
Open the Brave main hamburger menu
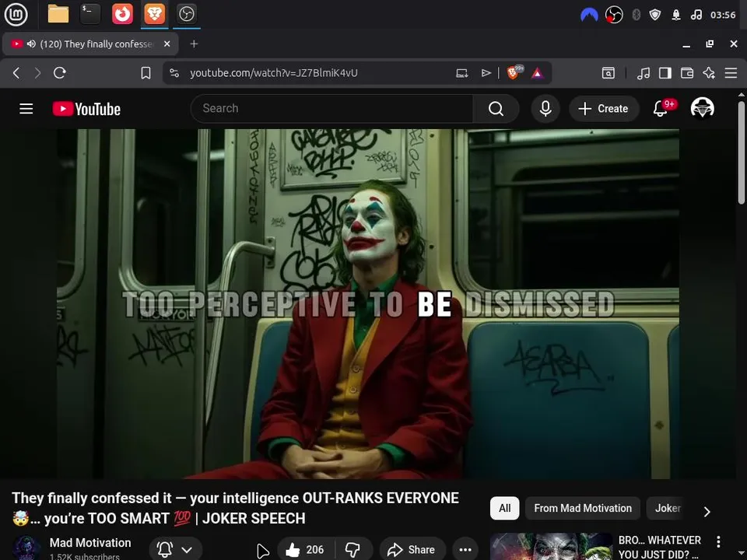tap(731, 73)
